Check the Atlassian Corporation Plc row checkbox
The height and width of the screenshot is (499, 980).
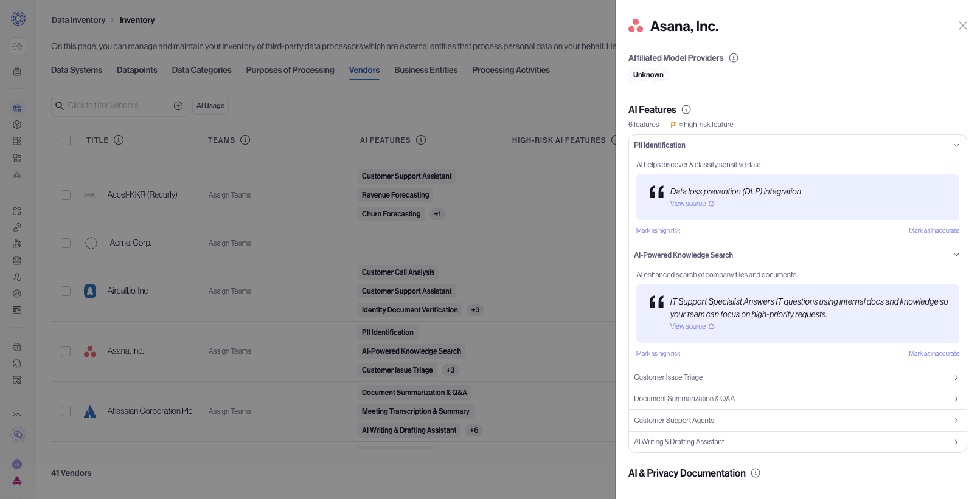click(x=66, y=411)
